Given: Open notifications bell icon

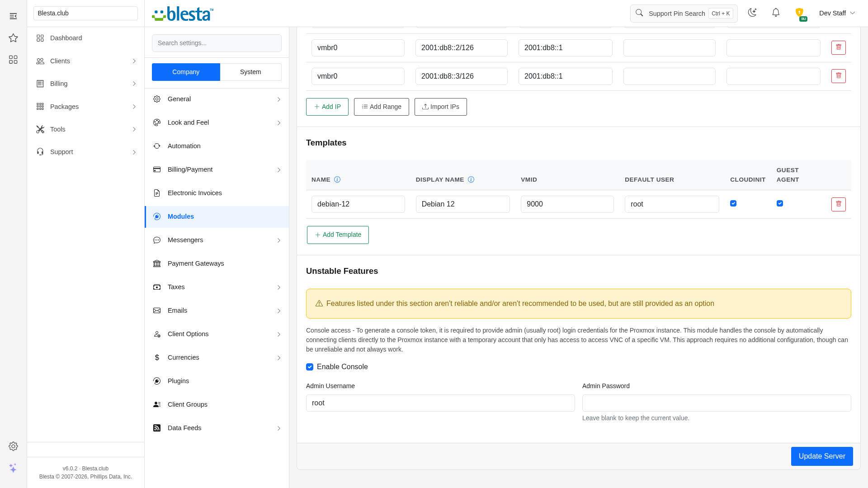Looking at the screenshot, I should coord(776,13).
